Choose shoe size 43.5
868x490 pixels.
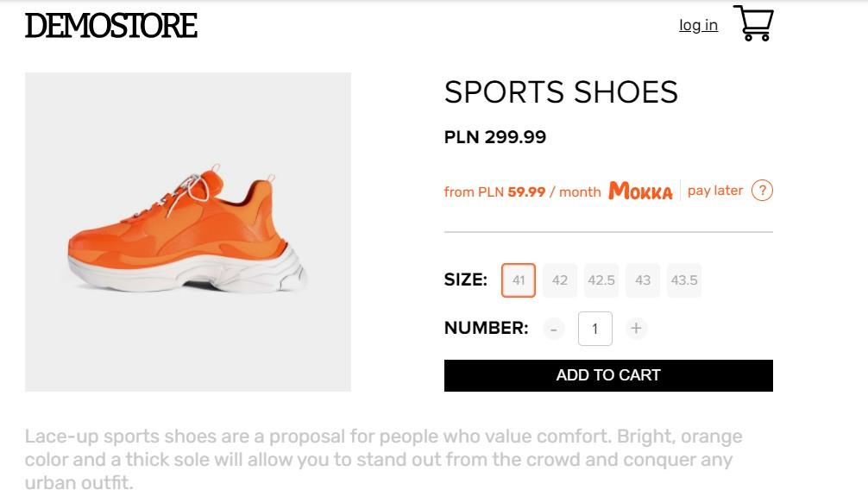tap(684, 280)
